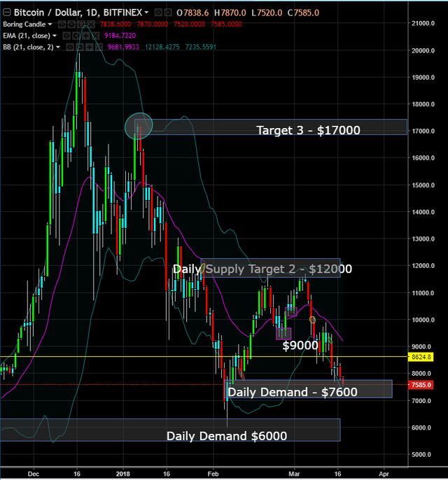448x480 pixels.
Task: Collapse the indicator legend with the minus box
Action: (x=7, y=13)
